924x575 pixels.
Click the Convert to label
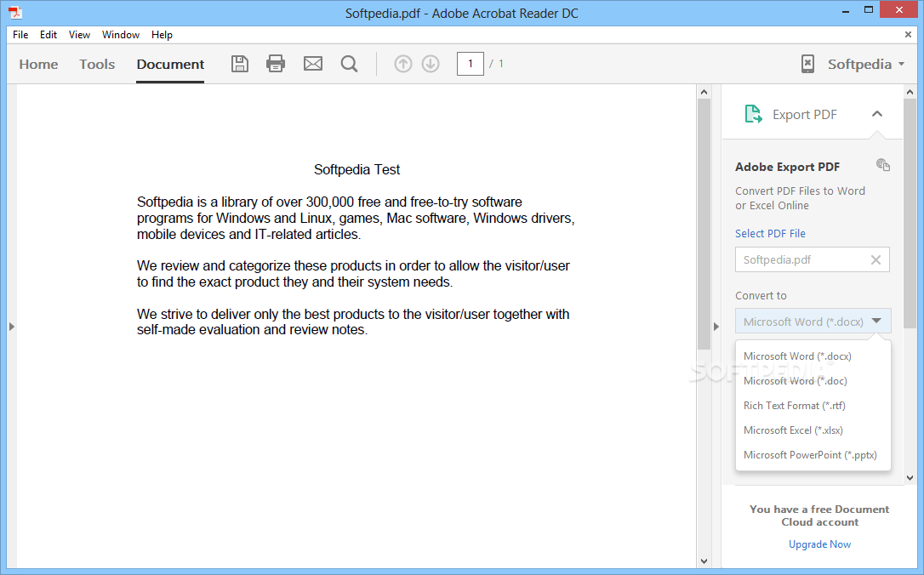pyautogui.click(x=761, y=296)
